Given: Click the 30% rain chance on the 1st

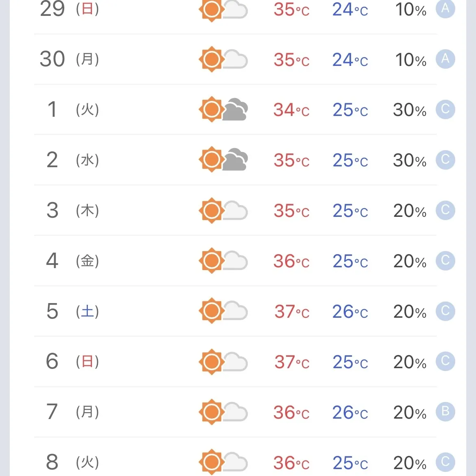Looking at the screenshot, I should point(410,110).
